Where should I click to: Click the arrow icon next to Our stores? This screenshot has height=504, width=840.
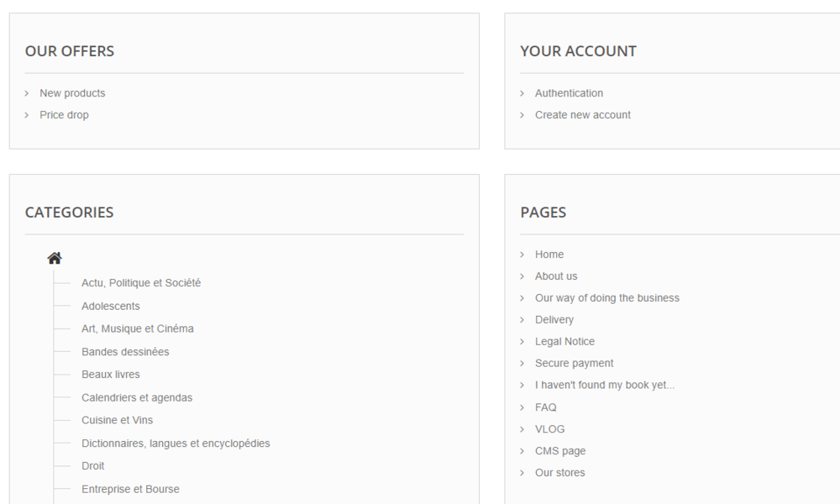[523, 472]
